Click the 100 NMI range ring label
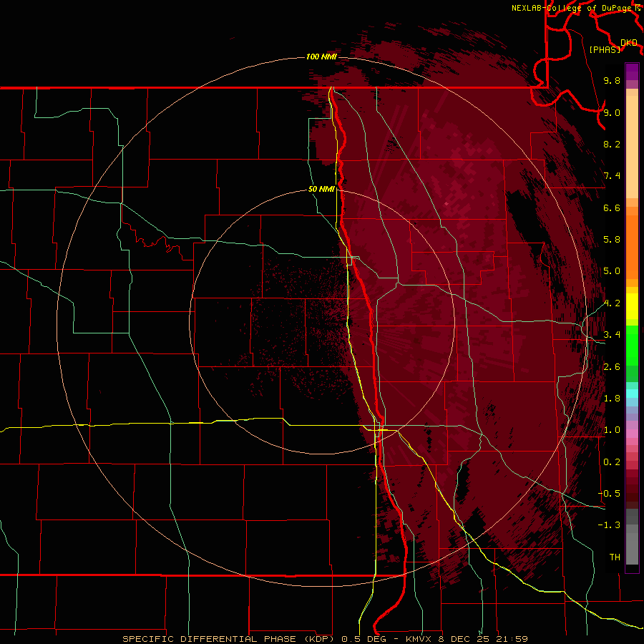Image resolution: width=644 pixels, height=644 pixels. [321, 57]
